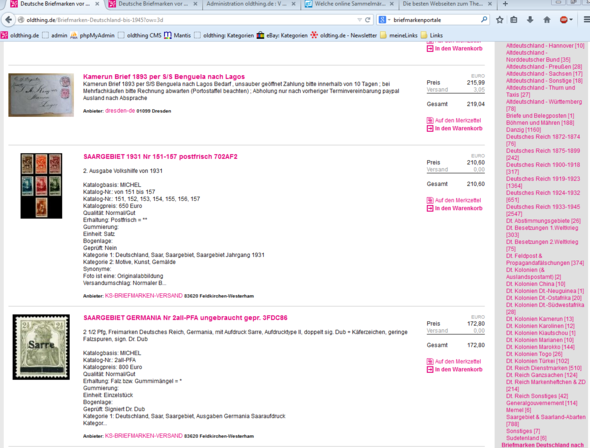Image resolution: width=590 pixels, height=448 pixels.
Task: Add Saargebiet 1931 item to Warenkorb
Action: pyautogui.click(x=455, y=208)
